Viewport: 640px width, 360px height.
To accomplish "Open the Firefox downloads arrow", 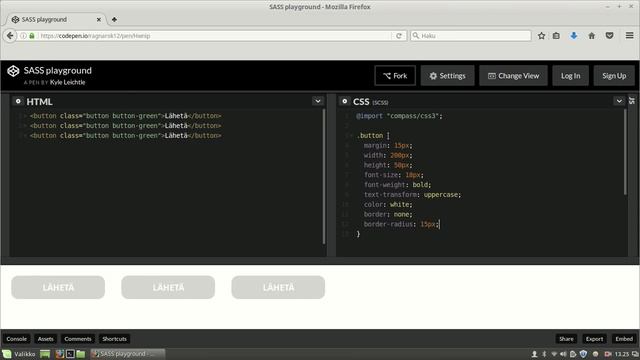I will (x=573, y=36).
